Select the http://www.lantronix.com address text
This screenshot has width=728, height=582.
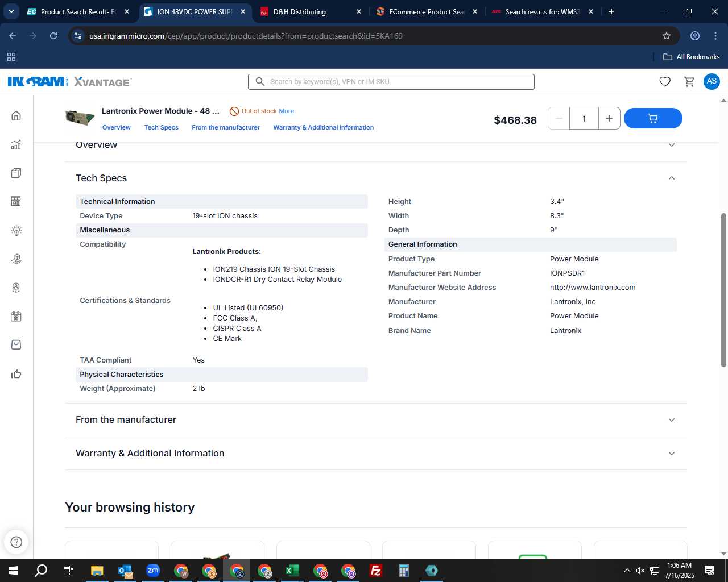pos(593,288)
